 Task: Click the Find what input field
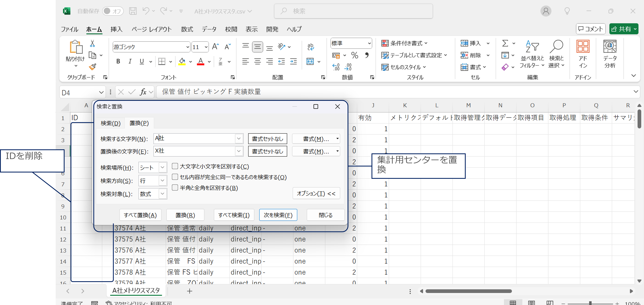click(194, 139)
